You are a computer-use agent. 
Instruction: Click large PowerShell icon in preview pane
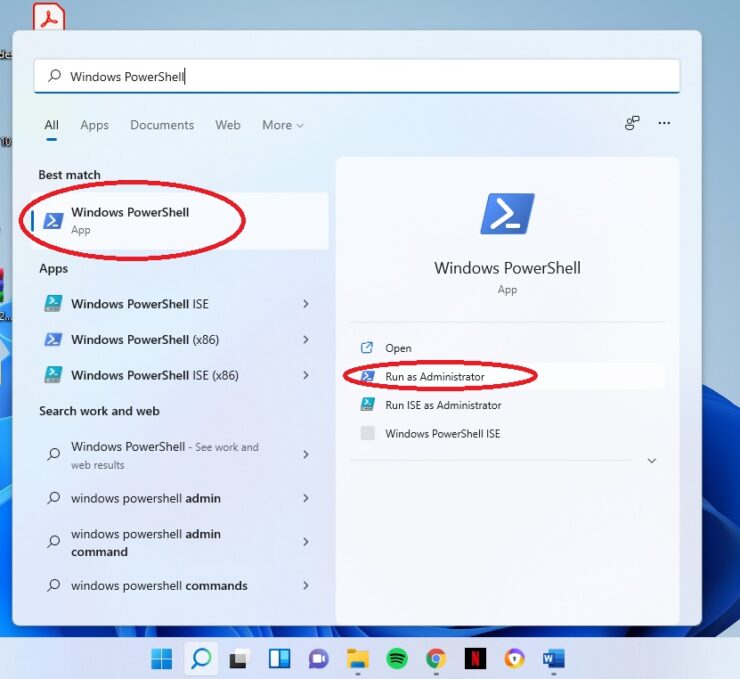[x=507, y=214]
